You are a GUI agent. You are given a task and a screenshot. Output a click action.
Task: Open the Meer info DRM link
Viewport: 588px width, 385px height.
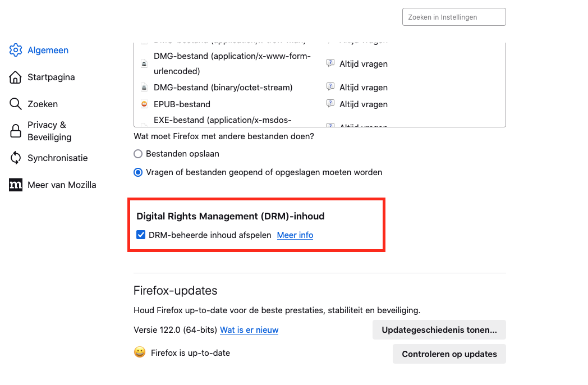tap(295, 235)
